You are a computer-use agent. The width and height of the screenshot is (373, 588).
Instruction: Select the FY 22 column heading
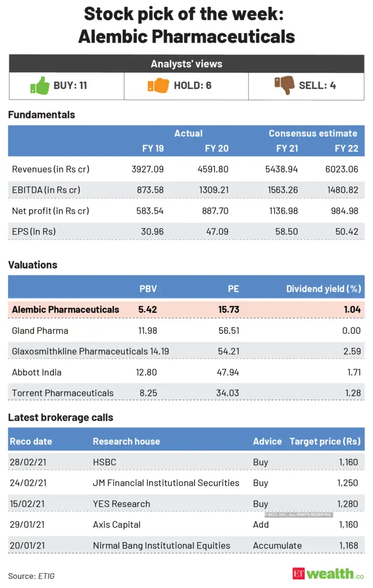pos(346,149)
